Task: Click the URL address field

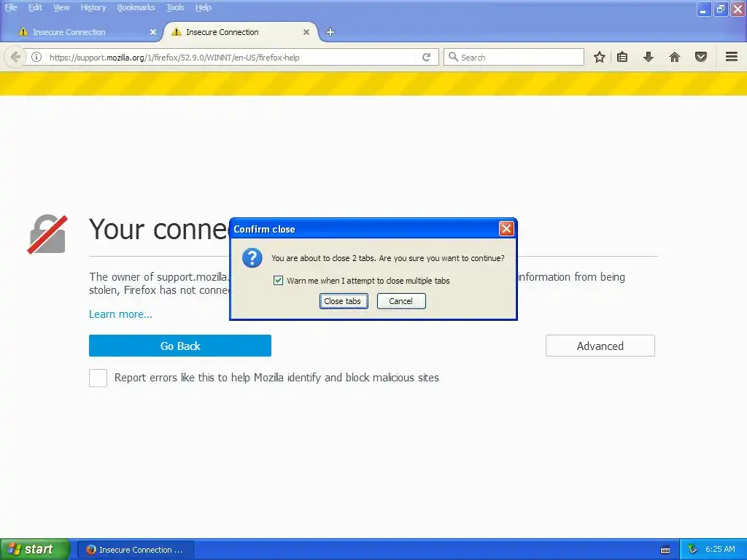Action: point(231,57)
